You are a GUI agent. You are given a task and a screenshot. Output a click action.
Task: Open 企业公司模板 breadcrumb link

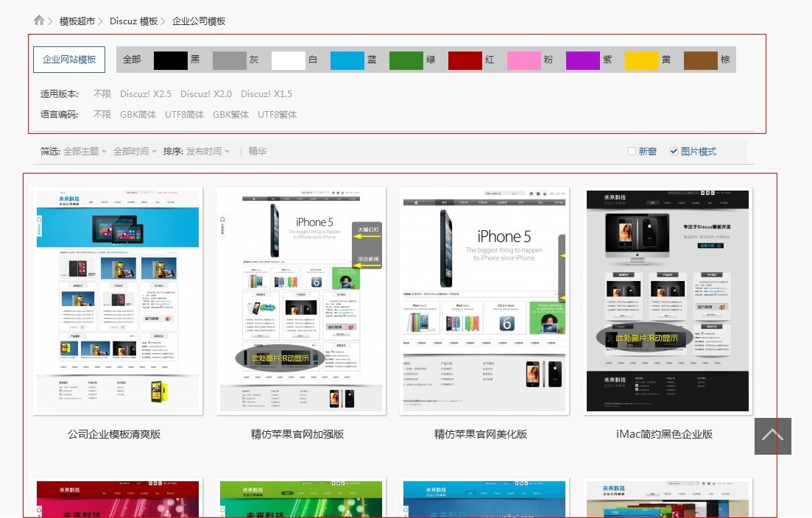tap(199, 21)
